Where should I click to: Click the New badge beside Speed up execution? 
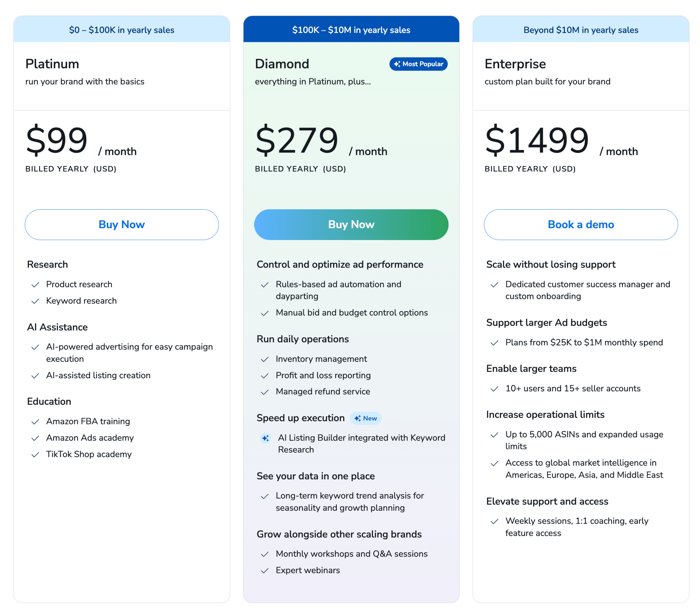[366, 418]
